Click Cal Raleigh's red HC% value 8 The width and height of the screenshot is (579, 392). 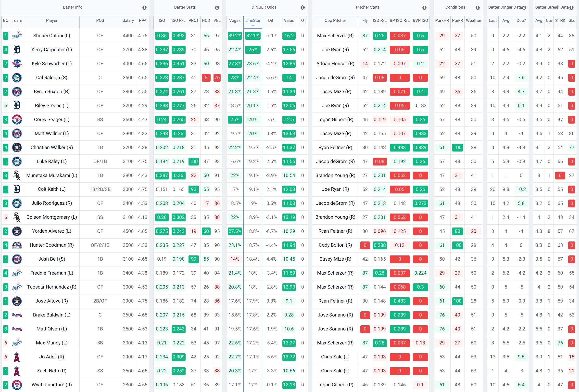click(206, 78)
